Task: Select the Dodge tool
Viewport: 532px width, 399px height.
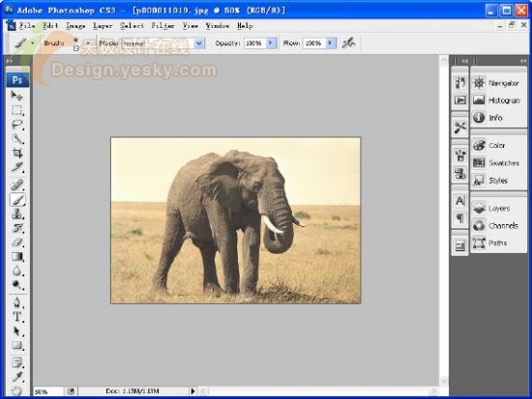Action: [16, 285]
